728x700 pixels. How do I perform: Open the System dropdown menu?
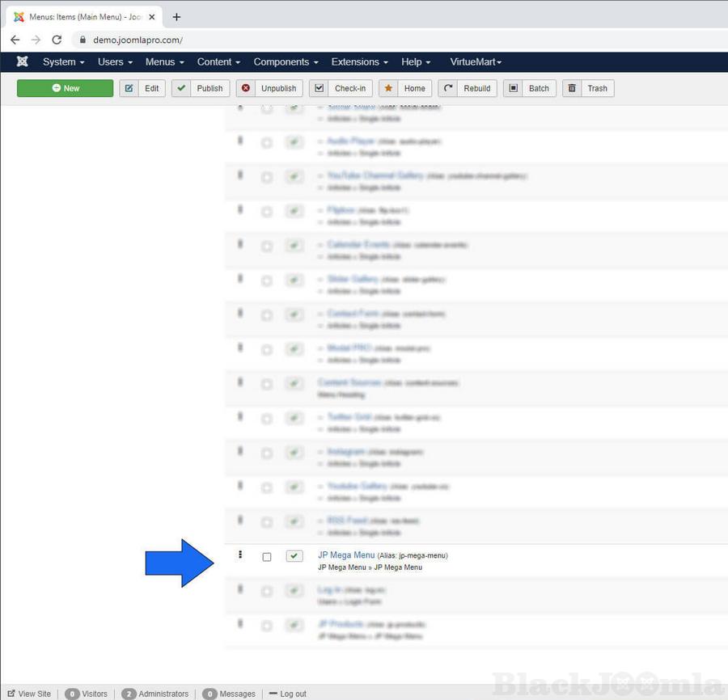[63, 62]
